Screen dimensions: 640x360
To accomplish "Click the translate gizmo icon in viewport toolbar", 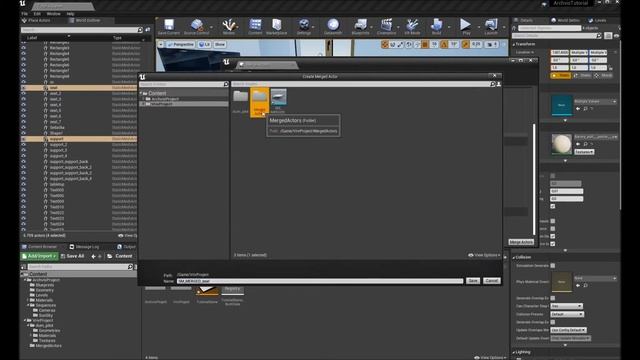I will click(x=384, y=44).
